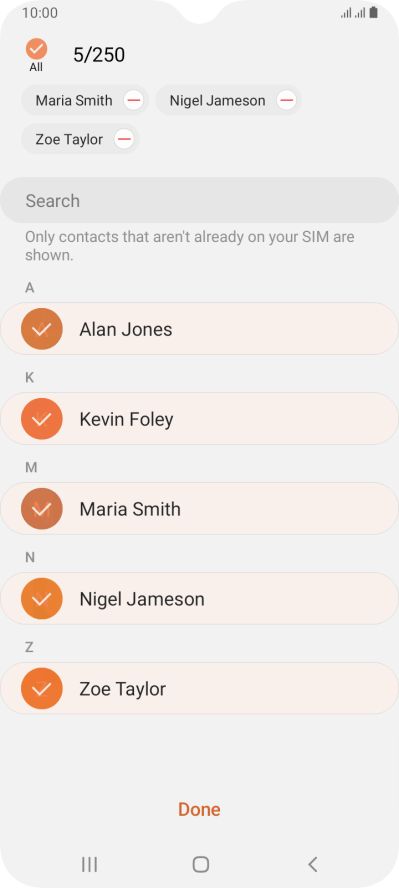
Task: Deselect Nigel Jameson's checkmark in list
Action: pyautogui.click(x=41, y=599)
